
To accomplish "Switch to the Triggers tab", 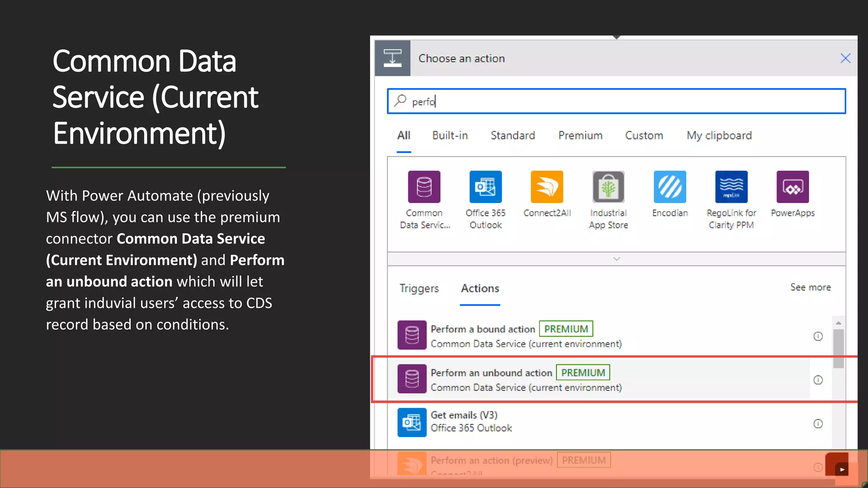I will click(x=419, y=288).
